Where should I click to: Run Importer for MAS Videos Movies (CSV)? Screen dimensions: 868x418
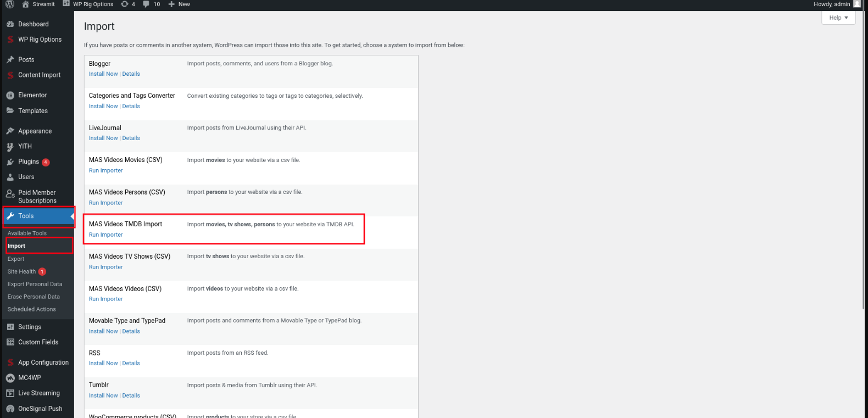tap(106, 170)
